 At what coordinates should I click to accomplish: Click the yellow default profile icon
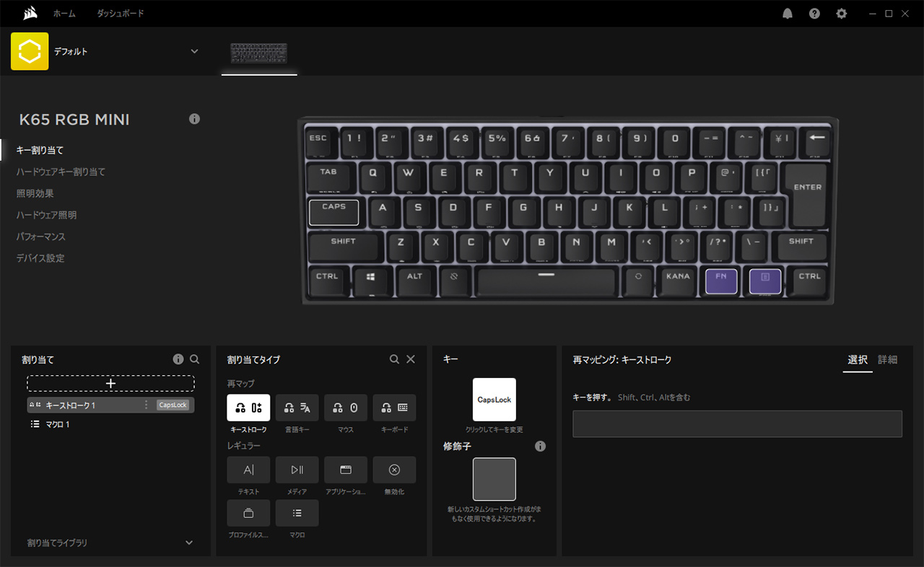pos(30,51)
